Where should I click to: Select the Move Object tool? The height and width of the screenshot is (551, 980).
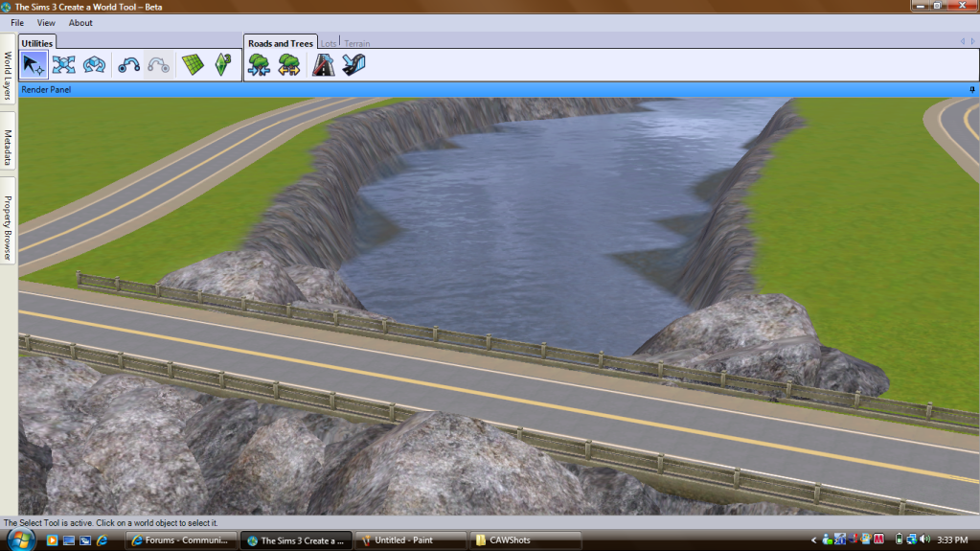coord(64,65)
